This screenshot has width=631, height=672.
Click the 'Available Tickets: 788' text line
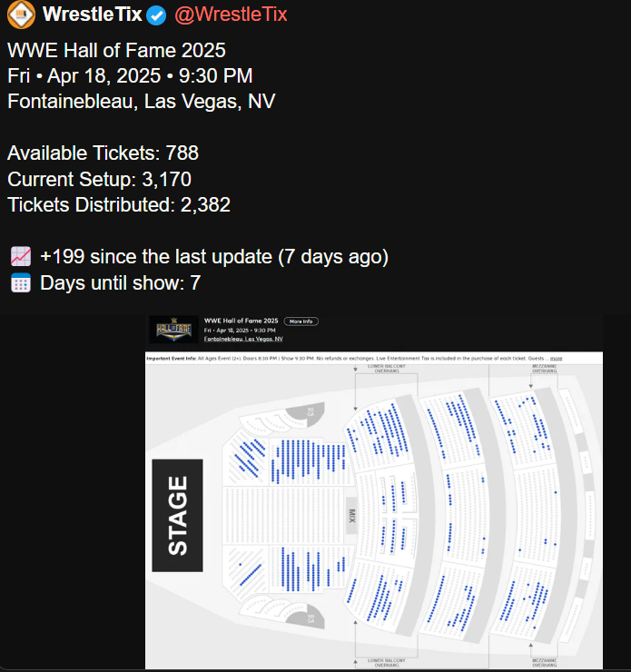(103, 153)
